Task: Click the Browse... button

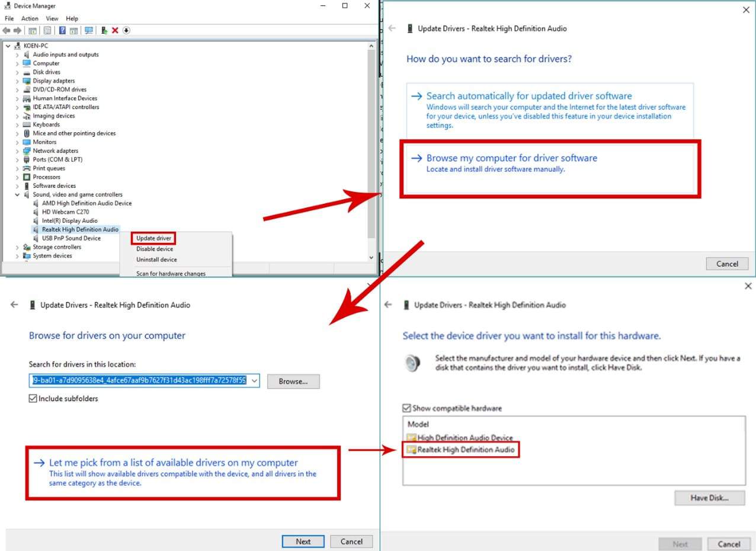Action: click(293, 382)
